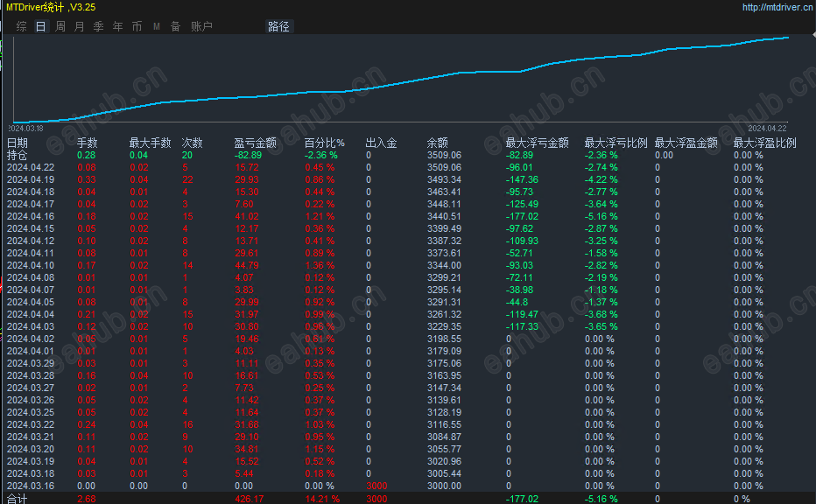Switch to the 综 summary tab
The height and width of the screenshot is (504, 816).
coord(21,26)
